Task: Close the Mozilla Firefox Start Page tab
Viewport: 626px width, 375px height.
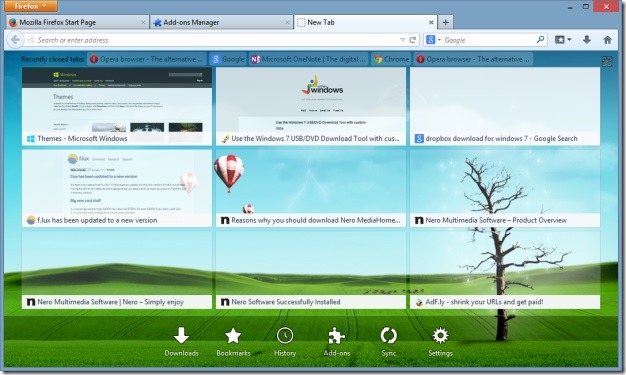Action: (143, 22)
